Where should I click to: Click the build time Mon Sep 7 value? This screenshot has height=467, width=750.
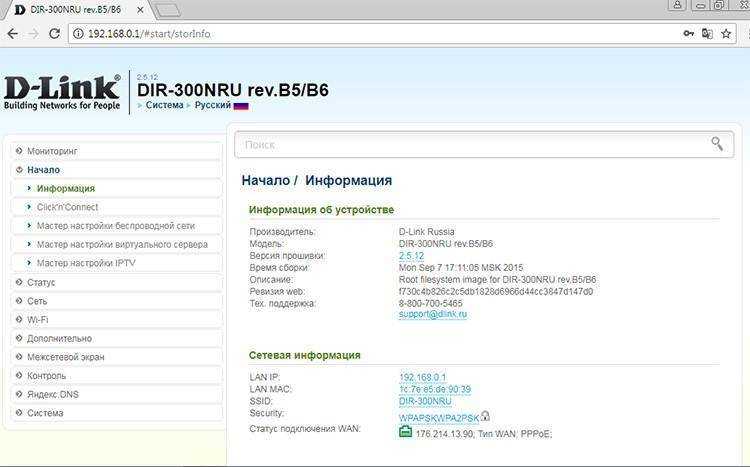click(x=461, y=267)
